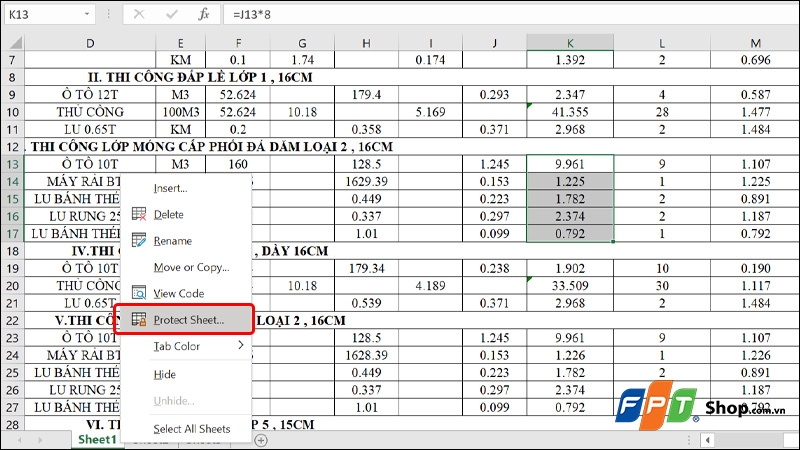
Task: Select row header 22
Action: coord(12,320)
